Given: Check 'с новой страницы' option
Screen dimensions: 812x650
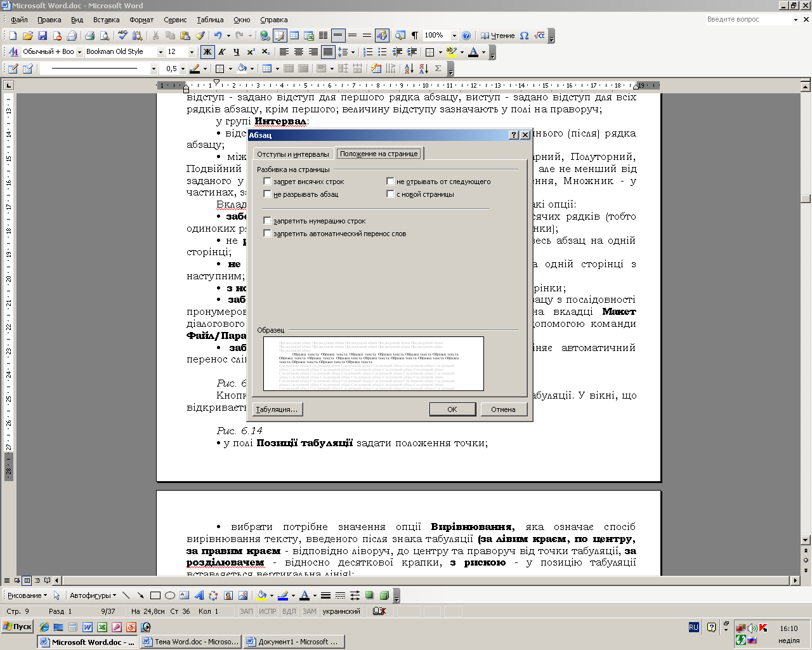Looking at the screenshot, I should pyautogui.click(x=390, y=194).
